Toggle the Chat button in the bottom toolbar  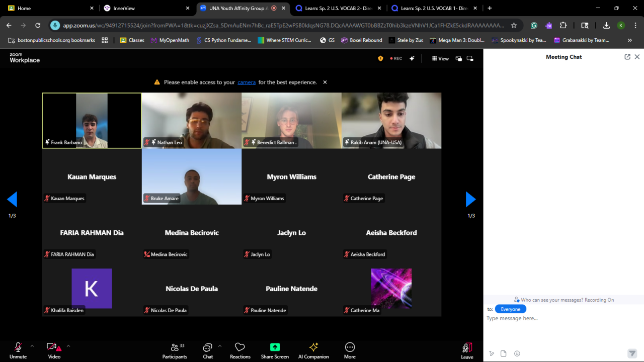[208, 350]
